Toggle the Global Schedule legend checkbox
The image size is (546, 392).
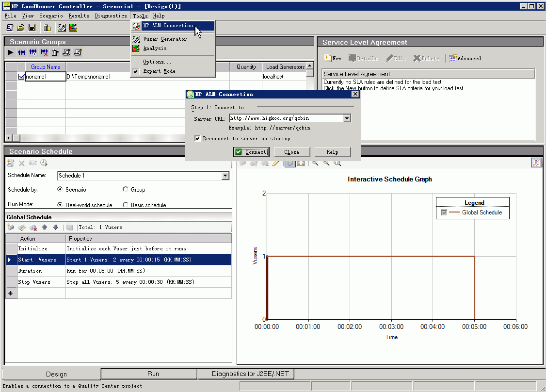pyautogui.click(x=444, y=212)
